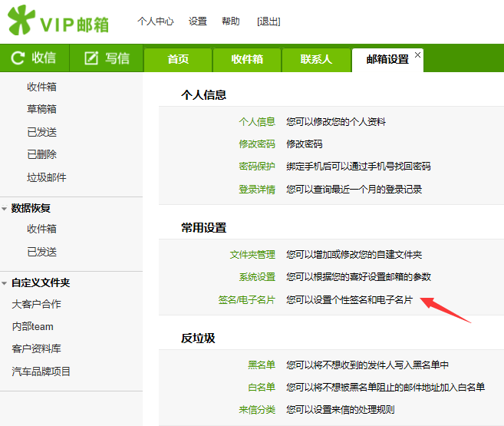Image resolution: width=504 pixels, height=426 pixels.
Task: Open the 系统设置 link
Action: [257, 277]
